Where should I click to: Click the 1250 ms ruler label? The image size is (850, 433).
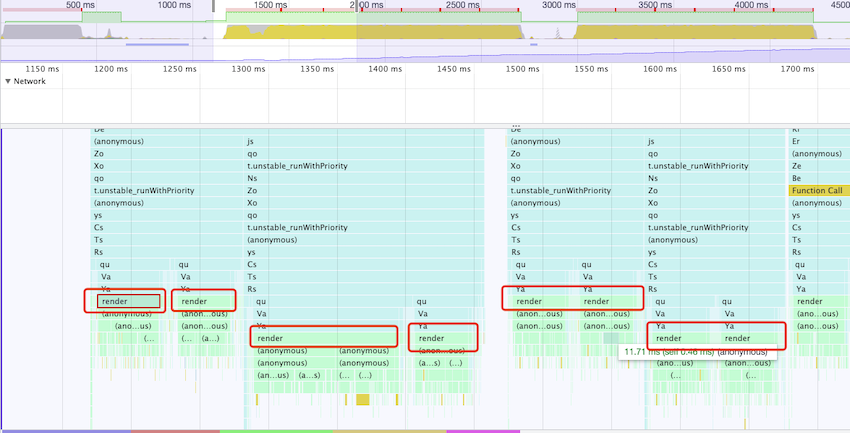pos(179,69)
